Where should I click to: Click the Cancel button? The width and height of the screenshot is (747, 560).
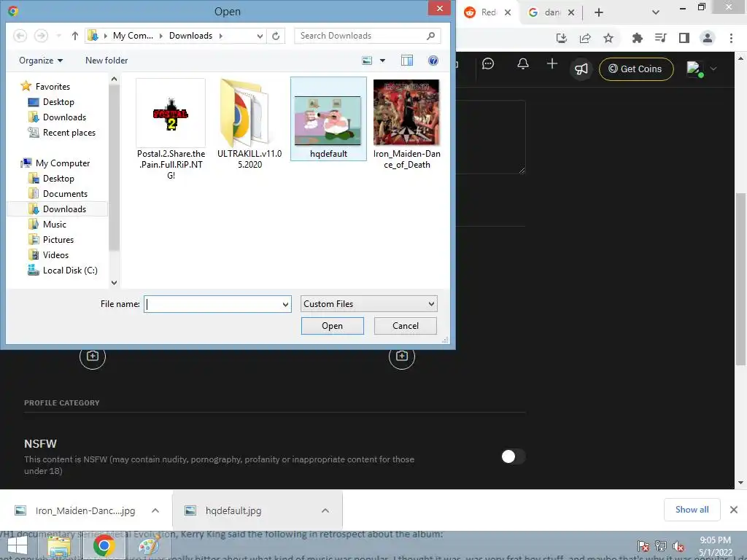pos(406,326)
